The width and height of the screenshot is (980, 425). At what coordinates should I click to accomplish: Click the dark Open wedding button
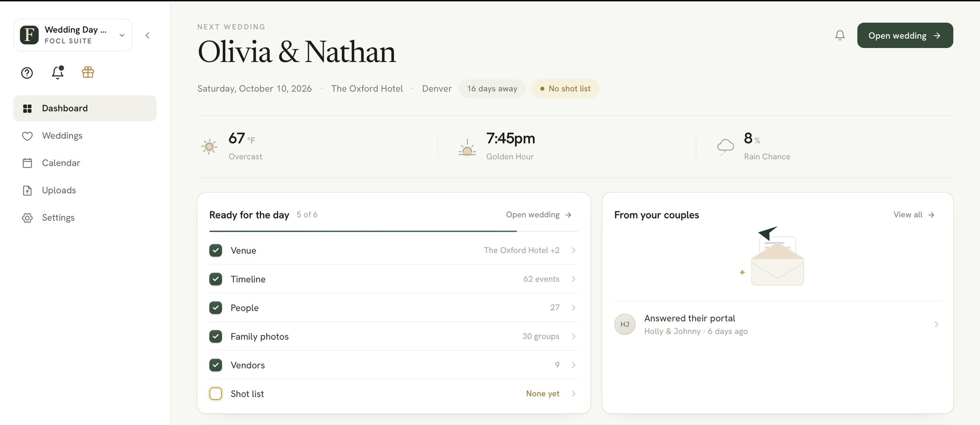coord(905,36)
